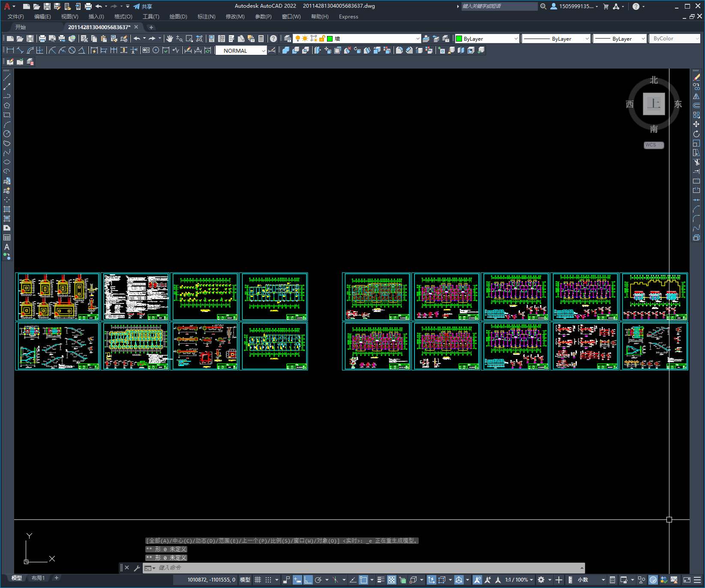Open the 标注(N) menu
The height and width of the screenshot is (588, 705).
(x=206, y=17)
